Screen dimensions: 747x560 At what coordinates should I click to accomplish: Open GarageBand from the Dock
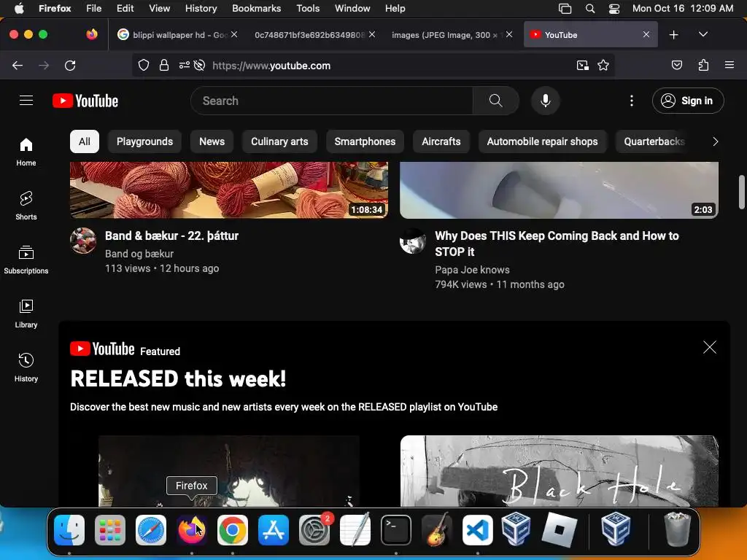437,530
